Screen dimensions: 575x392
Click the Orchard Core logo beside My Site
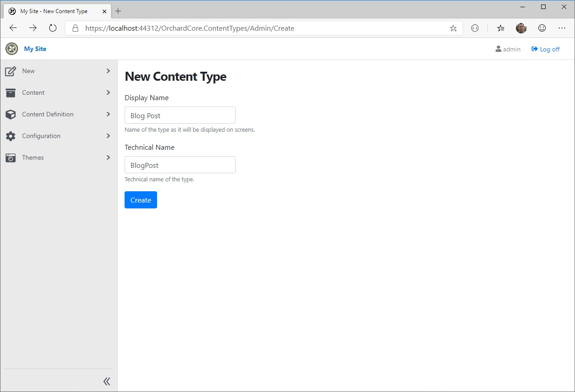[x=11, y=49]
